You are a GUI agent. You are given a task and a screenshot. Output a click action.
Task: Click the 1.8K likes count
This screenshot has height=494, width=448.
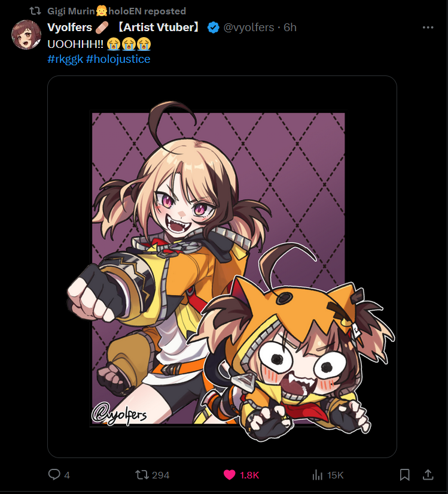click(x=249, y=475)
